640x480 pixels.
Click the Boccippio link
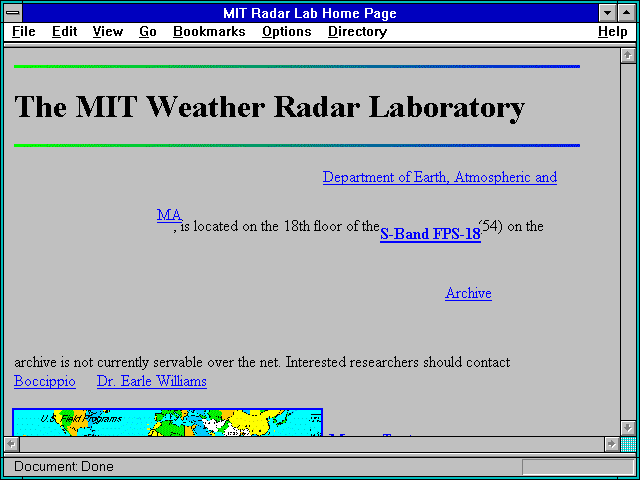45,381
